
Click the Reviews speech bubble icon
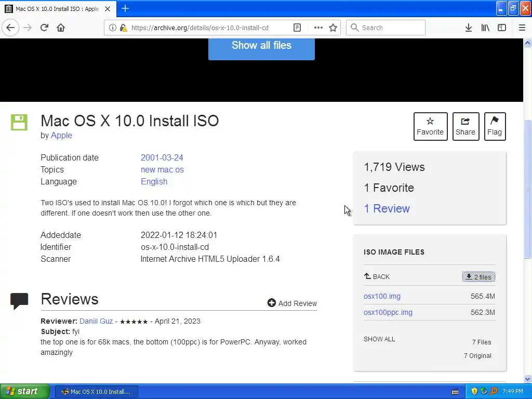click(19, 301)
